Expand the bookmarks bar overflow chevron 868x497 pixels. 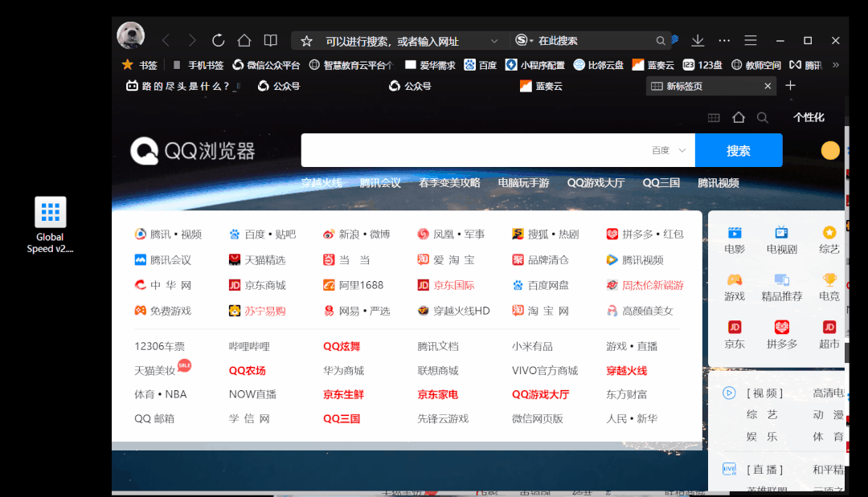click(x=835, y=65)
